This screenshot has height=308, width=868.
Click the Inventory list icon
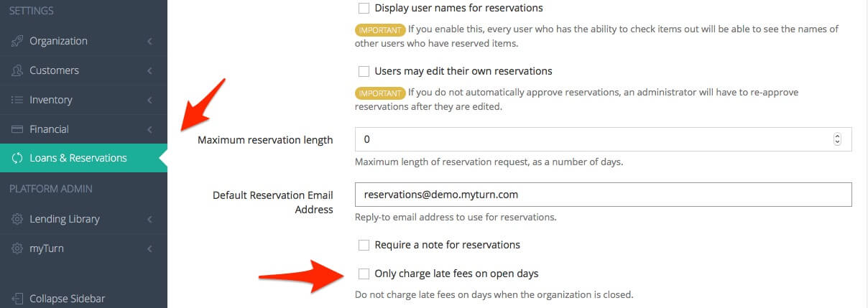click(x=17, y=100)
